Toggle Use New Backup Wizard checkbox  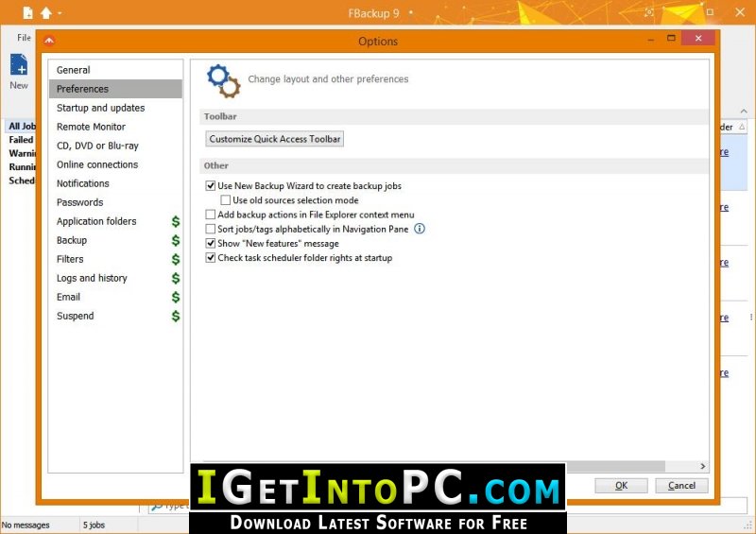[x=211, y=185]
